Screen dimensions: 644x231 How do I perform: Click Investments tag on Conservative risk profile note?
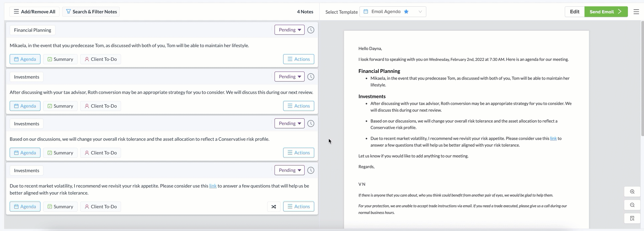[x=26, y=124]
